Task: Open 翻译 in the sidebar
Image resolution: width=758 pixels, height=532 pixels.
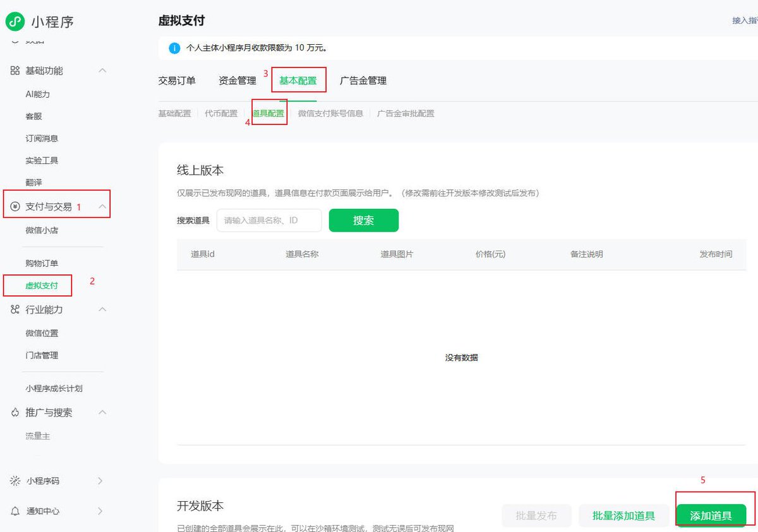Action: [x=33, y=182]
